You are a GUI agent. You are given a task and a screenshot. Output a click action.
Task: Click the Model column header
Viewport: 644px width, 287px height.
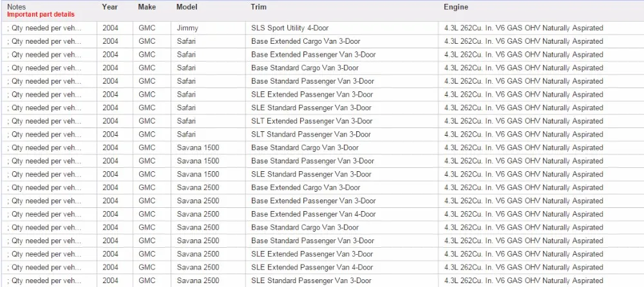coord(187,7)
